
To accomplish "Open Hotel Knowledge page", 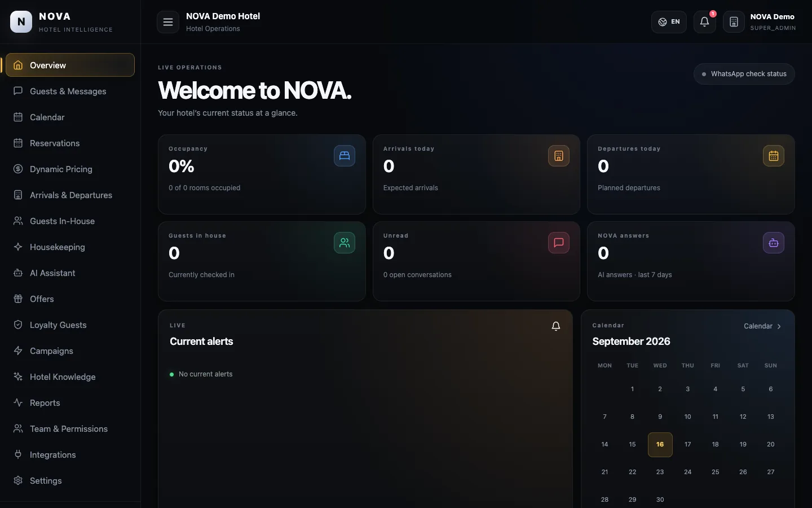I will (70, 376).
